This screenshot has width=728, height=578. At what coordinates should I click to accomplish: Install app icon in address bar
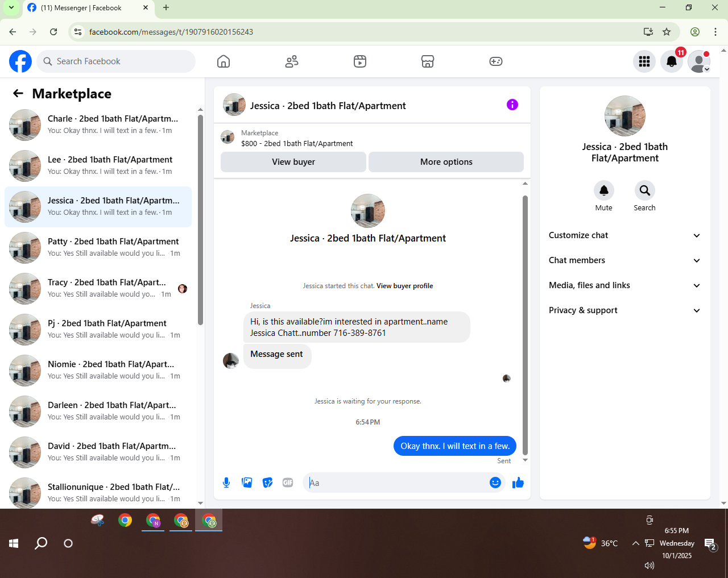coord(648,32)
